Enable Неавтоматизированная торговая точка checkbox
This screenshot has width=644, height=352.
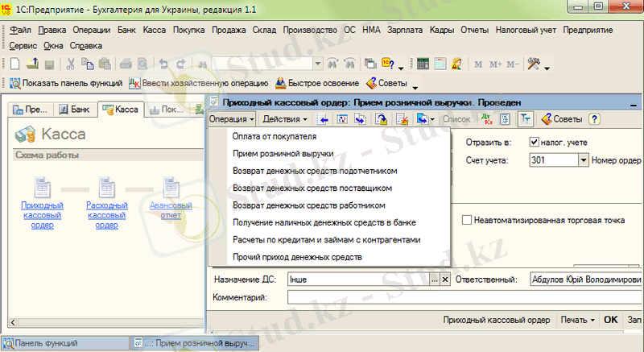[468, 219]
